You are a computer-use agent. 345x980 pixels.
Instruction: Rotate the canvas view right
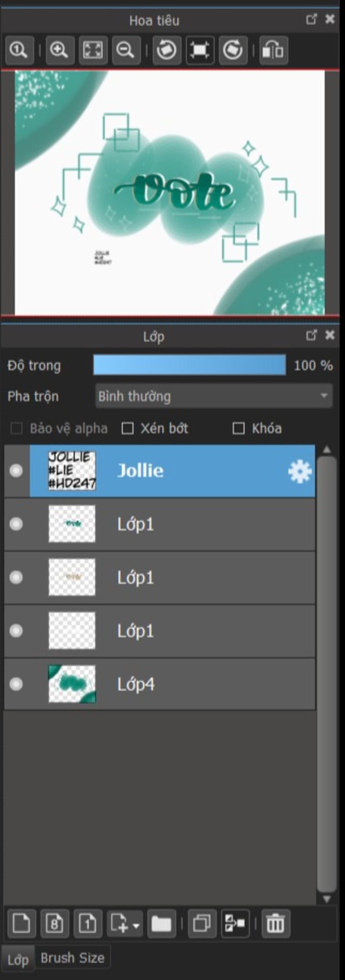pos(233,50)
